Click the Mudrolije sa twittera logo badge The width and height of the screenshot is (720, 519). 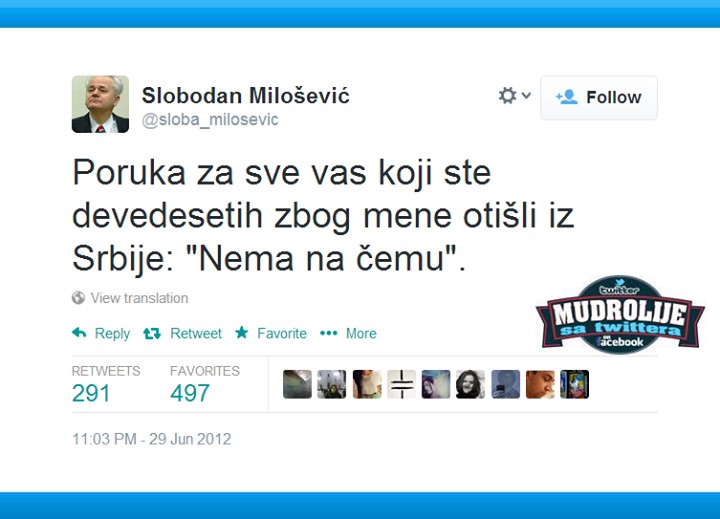click(620, 315)
